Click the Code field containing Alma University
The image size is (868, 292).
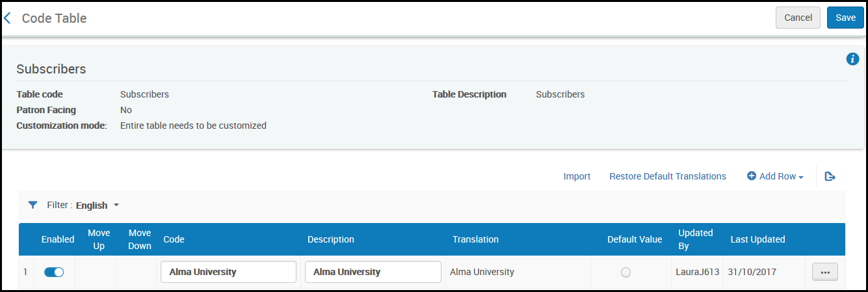228,272
